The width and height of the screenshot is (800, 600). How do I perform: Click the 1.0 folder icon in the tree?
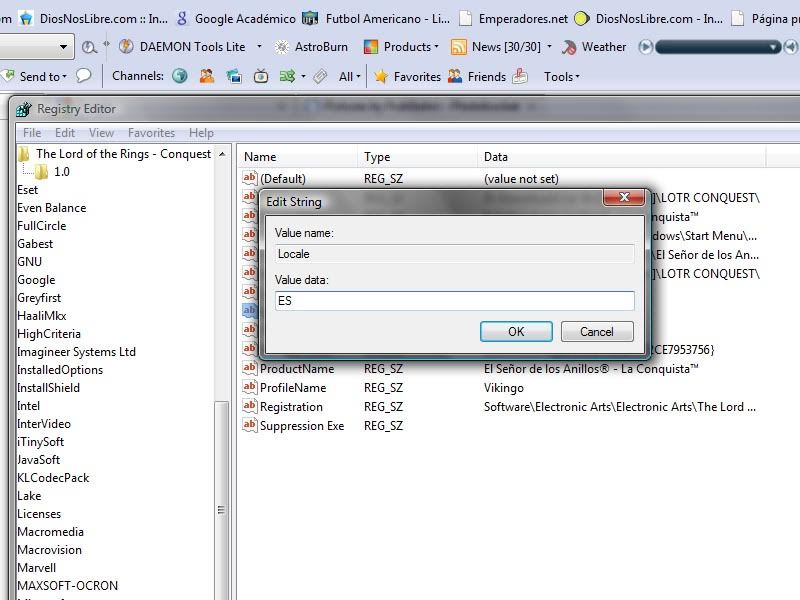click(41, 171)
